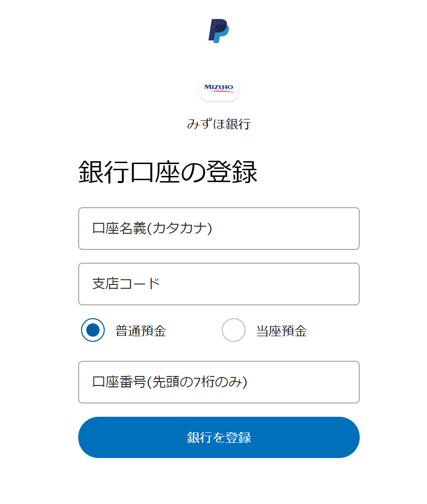Click the 当座預金 label text

pyautogui.click(x=282, y=331)
